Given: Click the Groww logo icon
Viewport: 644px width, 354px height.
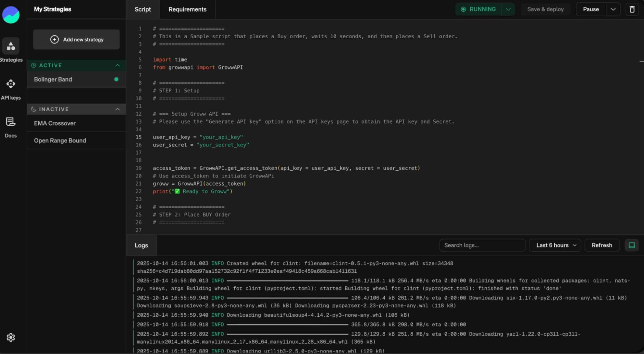Looking at the screenshot, I should (11, 14).
